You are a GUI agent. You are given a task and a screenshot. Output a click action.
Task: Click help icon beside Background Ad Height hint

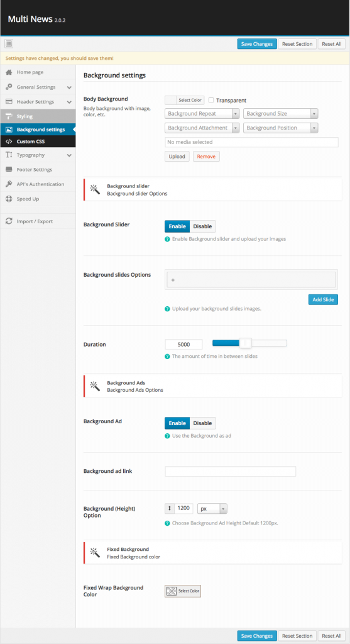tap(167, 524)
